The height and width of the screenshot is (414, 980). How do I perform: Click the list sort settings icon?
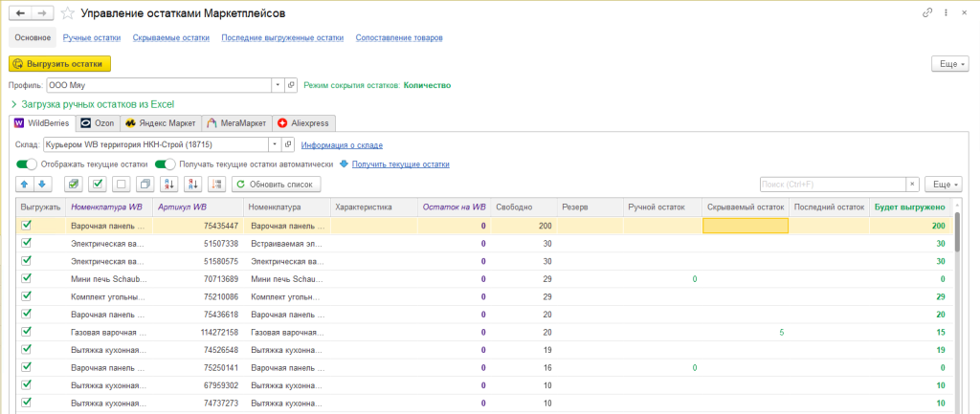click(217, 185)
